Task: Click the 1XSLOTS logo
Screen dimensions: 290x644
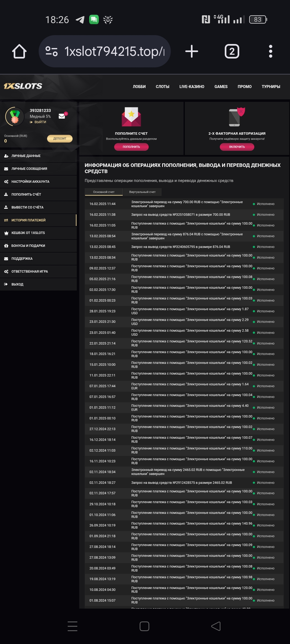Action: coord(23,86)
